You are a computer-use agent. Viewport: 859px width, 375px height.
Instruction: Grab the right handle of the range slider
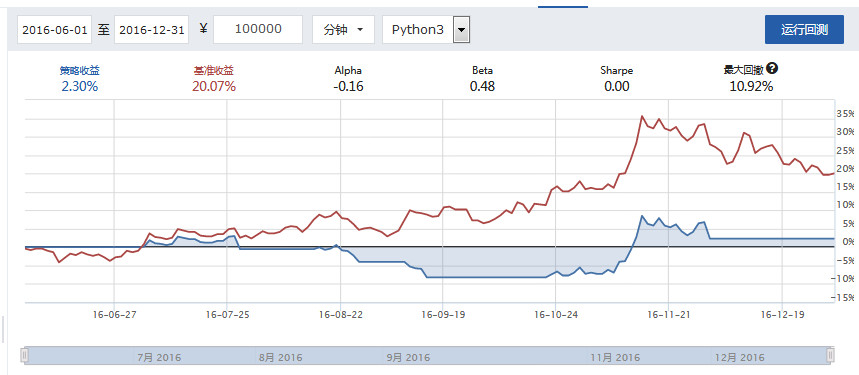(x=831, y=355)
